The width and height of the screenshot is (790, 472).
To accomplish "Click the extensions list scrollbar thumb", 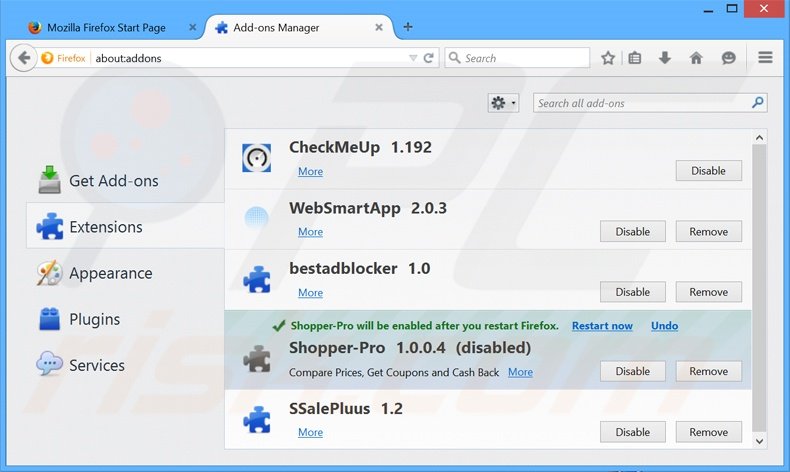I will (759, 288).
